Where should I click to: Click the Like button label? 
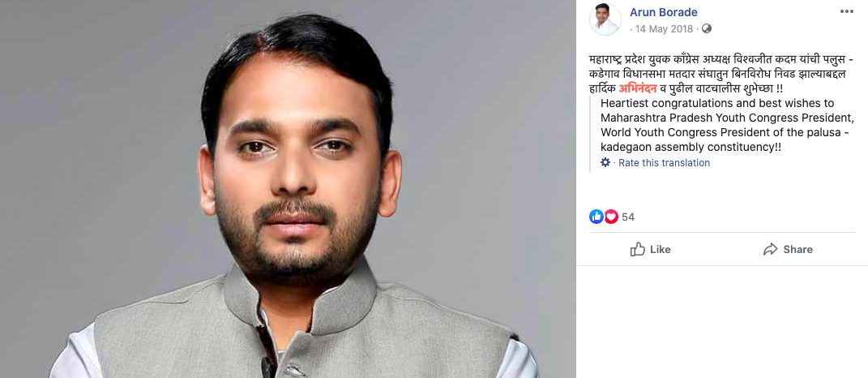(660, 249)
